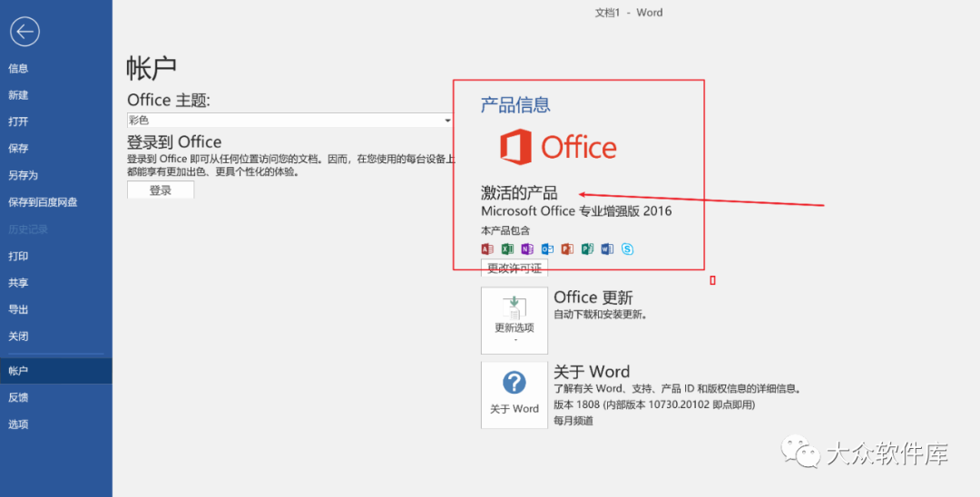This screenshot has height=497, width=980.
Task: Click Microsoft Office 专业增强版 2016 text
Action: [x=576, y=211]
